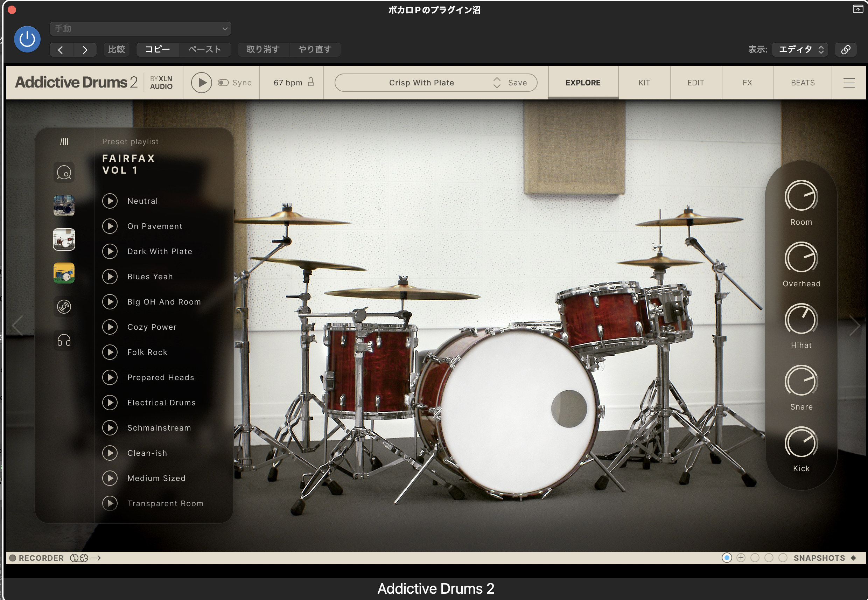
Task: Switch to the KIT tab
Action: [644, 83]
